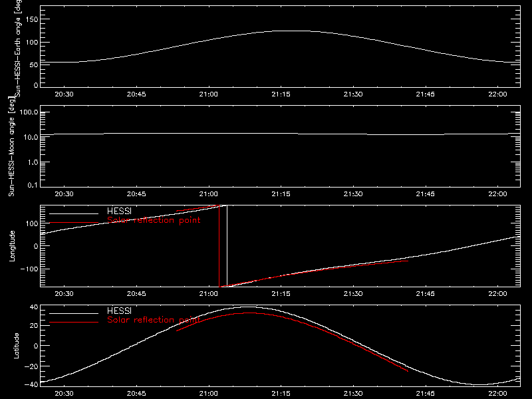The image size is (532, 399).
Task: Click the Sun-HESSI-Moon angle axis label
Action: pos(11,146)
